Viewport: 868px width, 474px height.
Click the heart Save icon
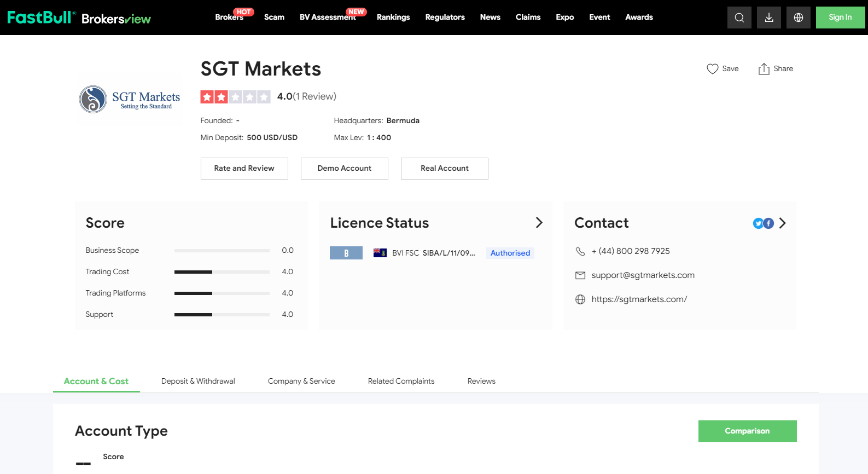[712, 69]
